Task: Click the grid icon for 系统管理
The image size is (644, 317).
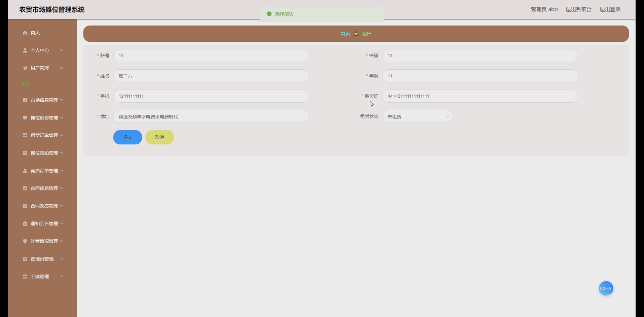Action: click(25, 276)
